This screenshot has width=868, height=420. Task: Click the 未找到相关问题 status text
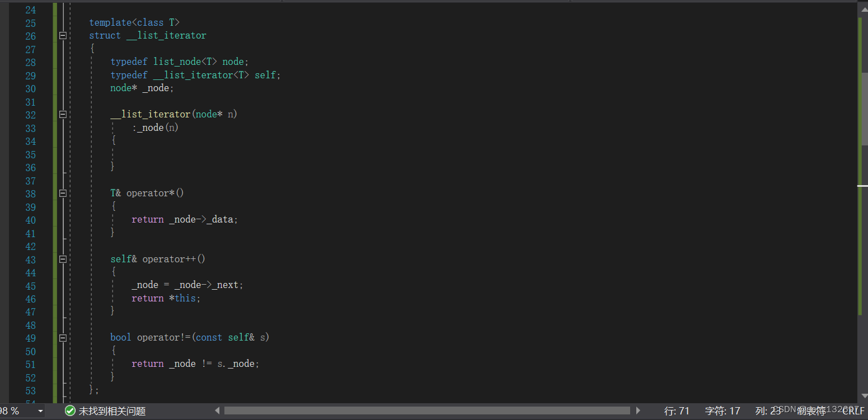[112, 411]
